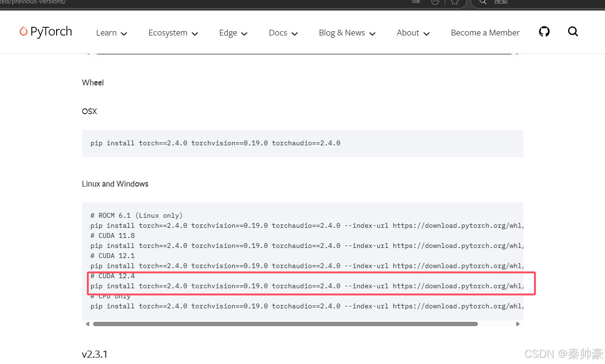Open the Edge dropdown

click(232, 33)
